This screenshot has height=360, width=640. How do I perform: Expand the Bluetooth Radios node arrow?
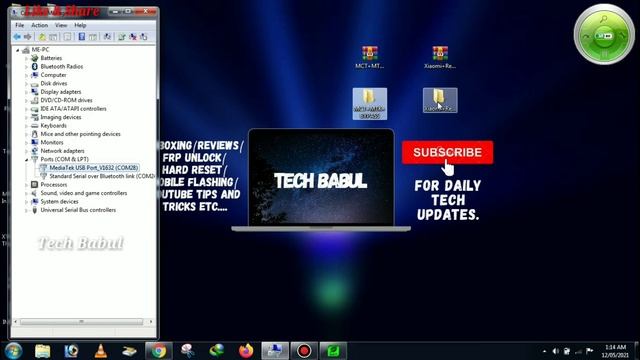(27, 67)
